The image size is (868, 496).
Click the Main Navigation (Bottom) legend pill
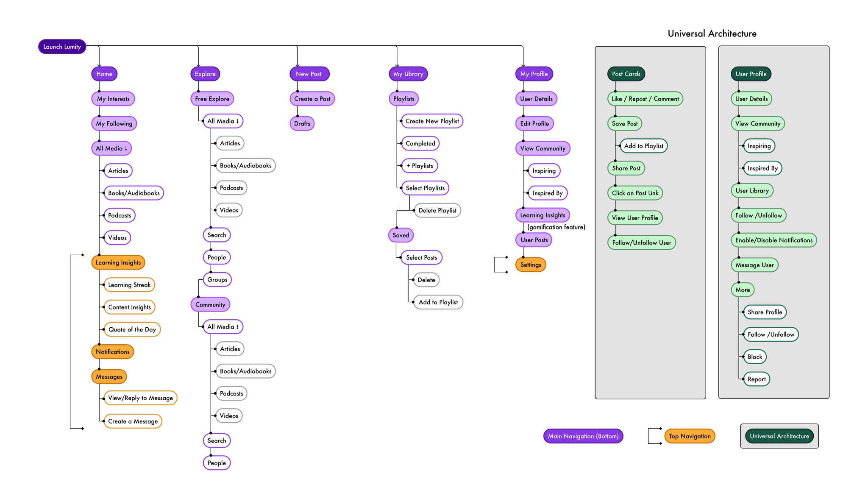(583, 436)
